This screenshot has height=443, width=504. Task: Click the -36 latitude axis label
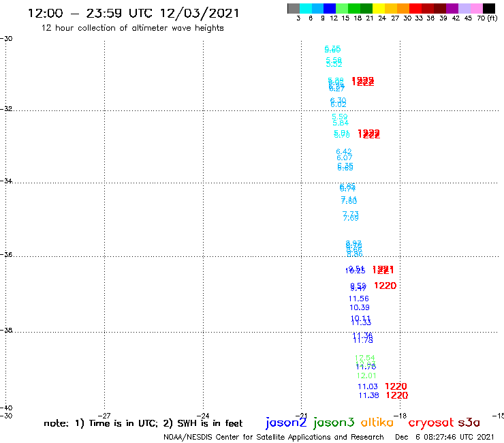click(x=6, y=254)
